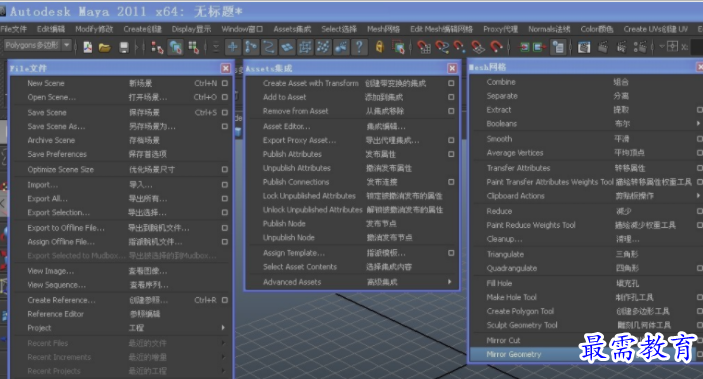Viewport: 703px width, 379px height.
Task: Expand the Recent Files submenu arrow
Action: pyautogui.click(x=223, y=343)
